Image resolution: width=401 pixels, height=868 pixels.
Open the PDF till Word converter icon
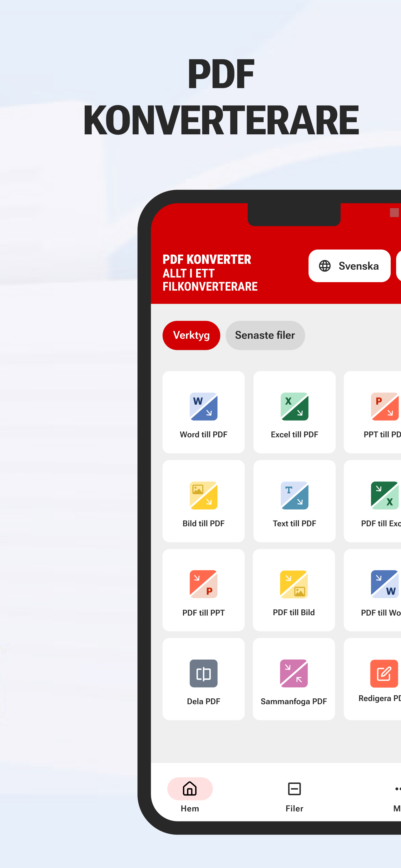pos(385,584)
